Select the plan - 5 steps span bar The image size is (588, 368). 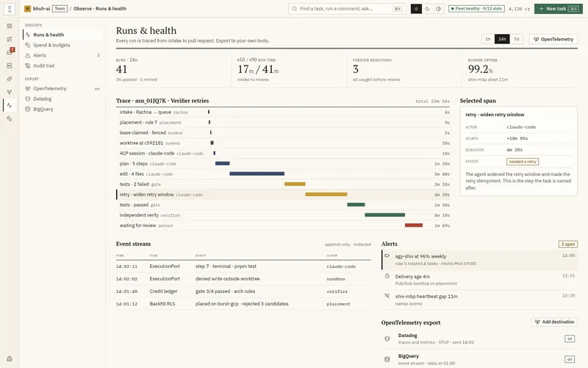click(x=223, y=163)
